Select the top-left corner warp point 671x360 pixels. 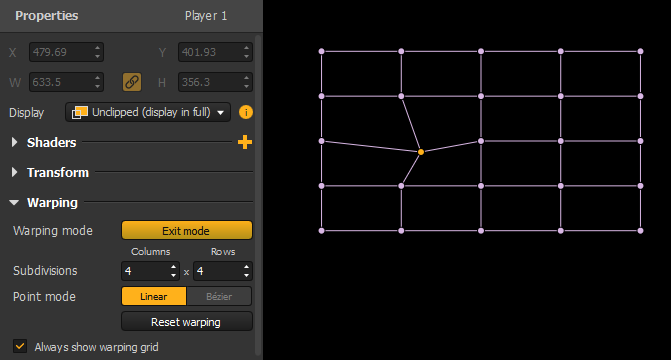coord(322,51)
